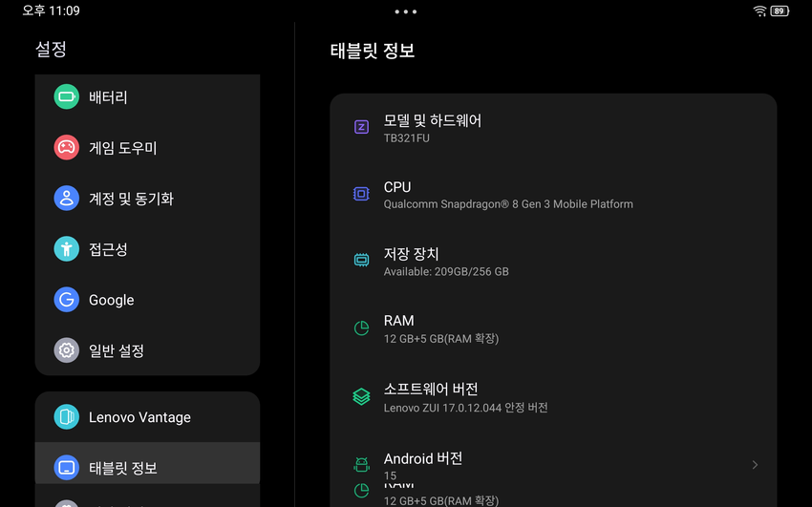
Task: Tap the battery 89 indicator
Action: 780,11
